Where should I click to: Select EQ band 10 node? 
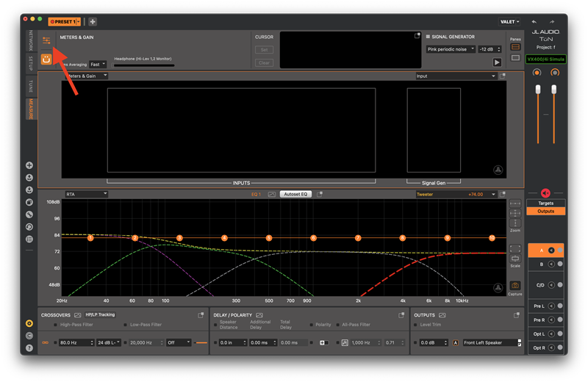click(x=492, y=238)
